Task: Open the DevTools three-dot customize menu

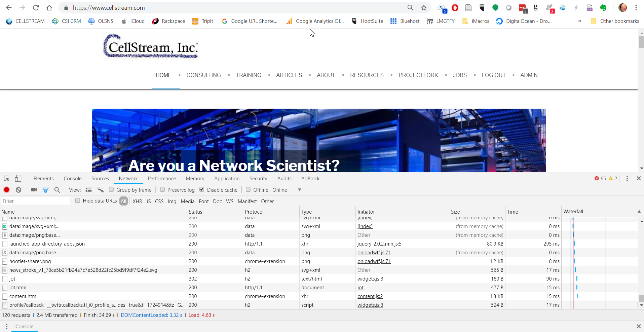Action: 627,179
